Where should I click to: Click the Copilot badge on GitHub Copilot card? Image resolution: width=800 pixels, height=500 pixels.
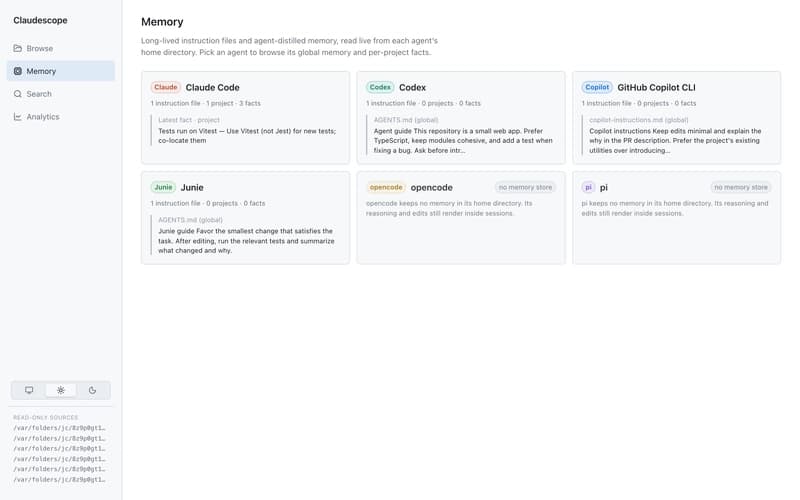tap(597, 87)
